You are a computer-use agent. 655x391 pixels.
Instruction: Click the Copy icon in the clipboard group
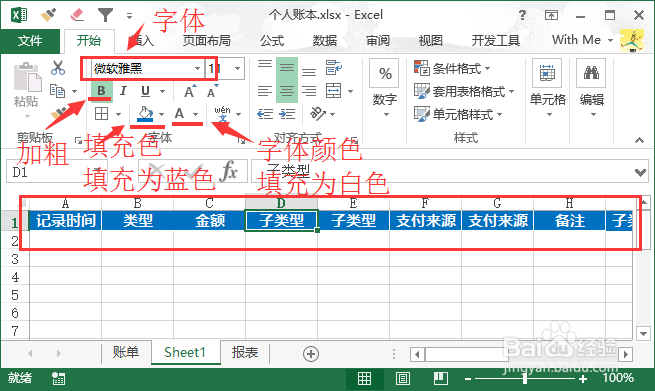[57, 91]
